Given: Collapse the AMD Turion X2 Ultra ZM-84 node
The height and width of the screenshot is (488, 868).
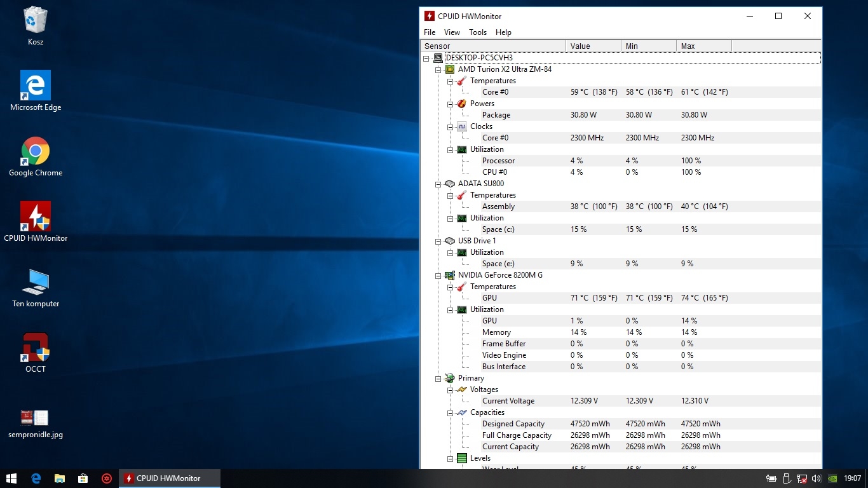Looking at the screenshot, I should 438,69.
